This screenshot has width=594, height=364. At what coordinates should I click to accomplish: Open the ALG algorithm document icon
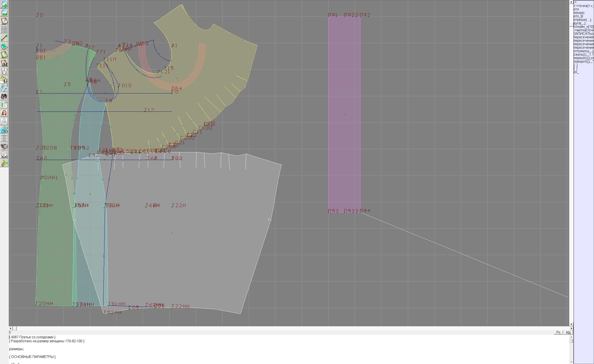click(x=4, y=155)
